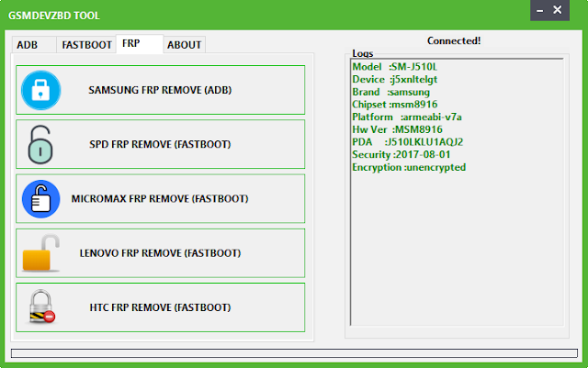The height and width of the screenshot is (368, 588).
Task: Click the GSMDEVZBD TOOL title text
Action: point(54,16)
